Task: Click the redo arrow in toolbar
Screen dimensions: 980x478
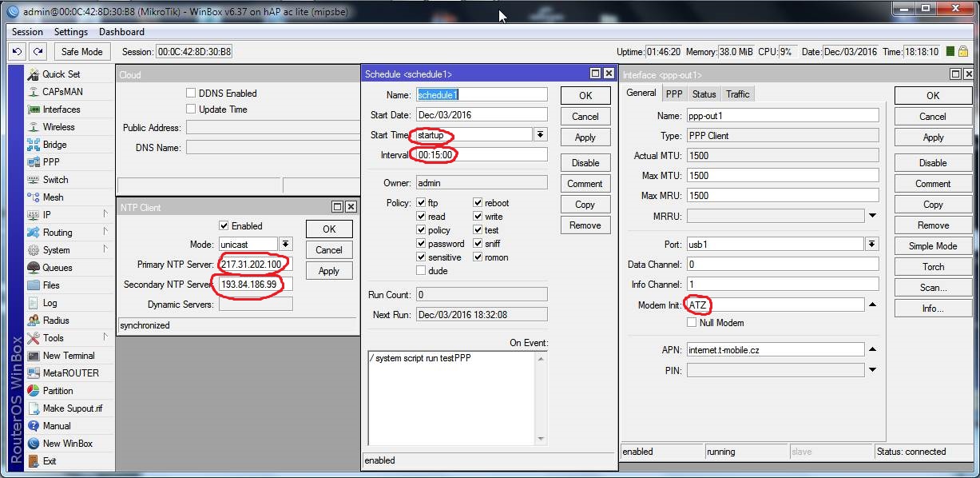Action: point(38,51)
